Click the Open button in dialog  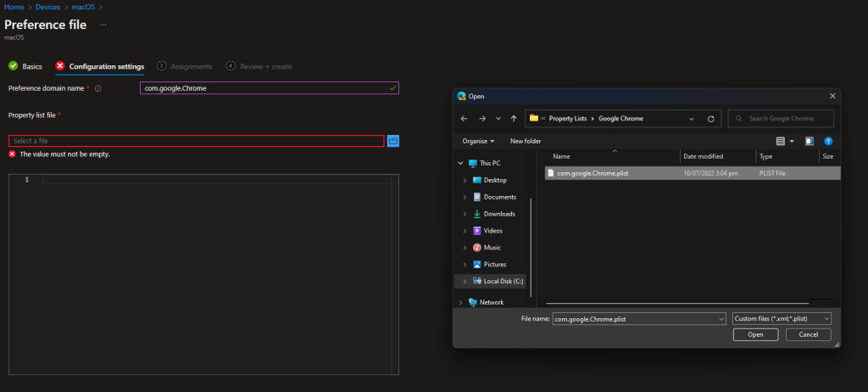tap(755, 334)
